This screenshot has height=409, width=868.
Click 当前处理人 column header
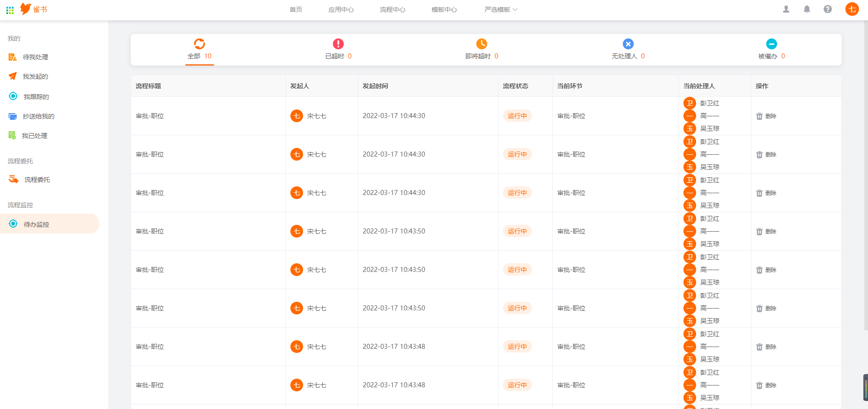click(699, 86)
